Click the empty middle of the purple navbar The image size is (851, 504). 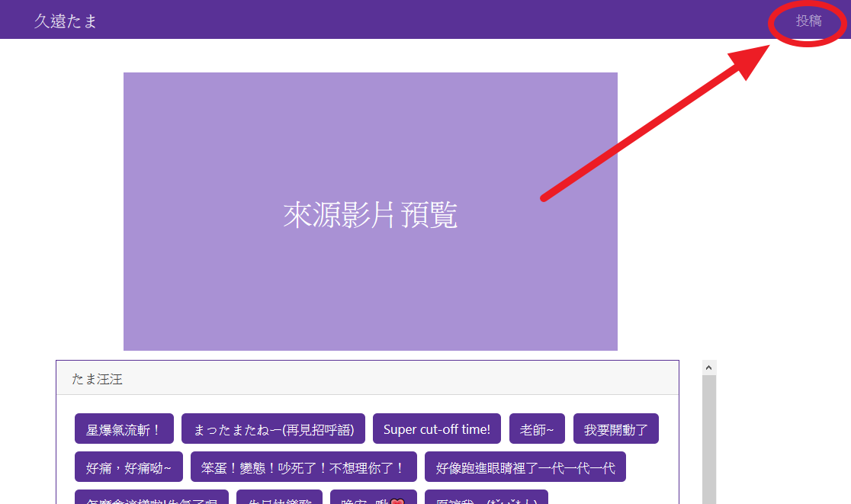click(x=427, y=20)
